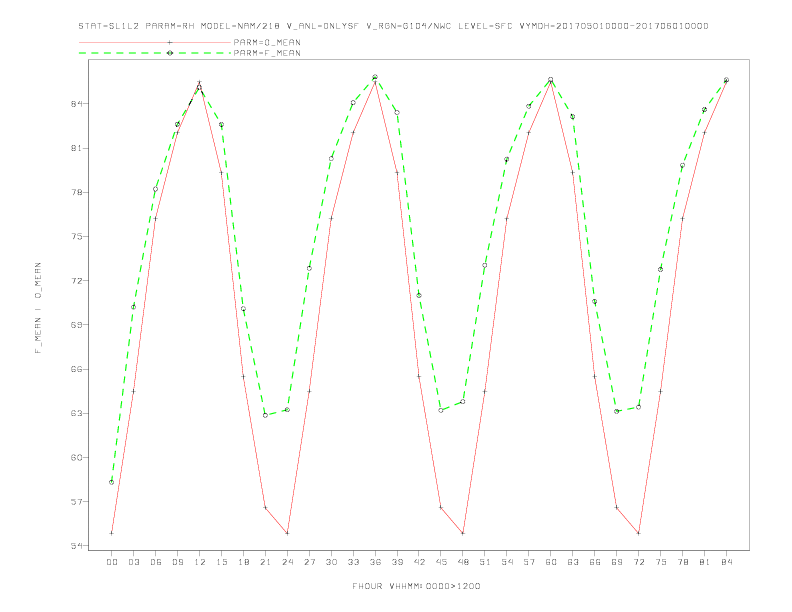
Task: Click x-axis tick label 24
Action: pyautogui.click(x=287, y=562)
